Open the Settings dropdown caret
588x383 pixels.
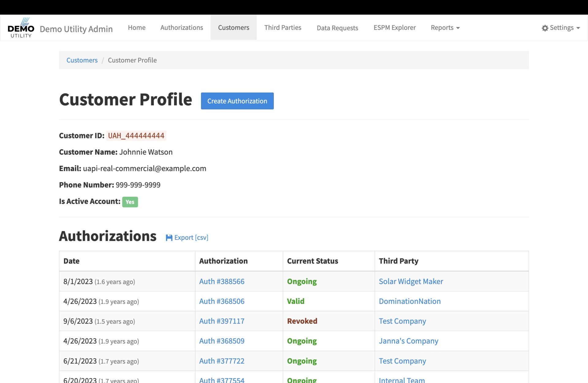click(x=578, y=28)
